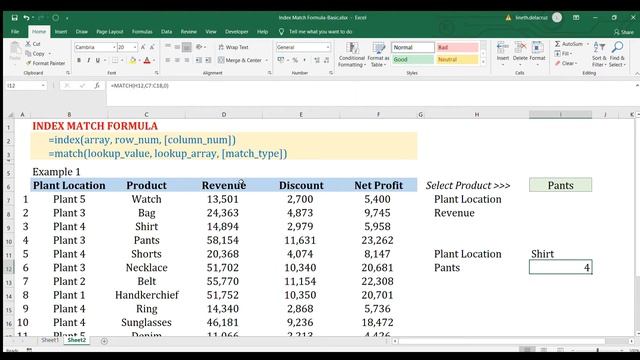Toggle align right

pos(187,60)
